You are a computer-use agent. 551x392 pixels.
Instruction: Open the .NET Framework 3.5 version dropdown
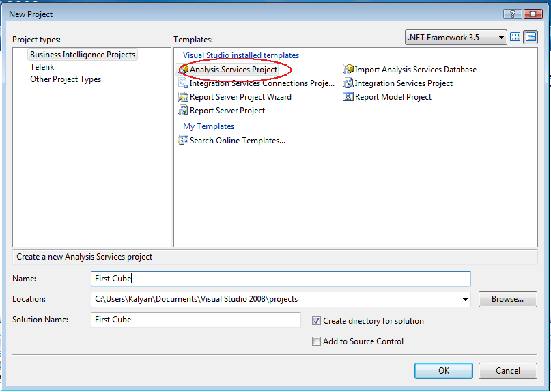(456, 38)
